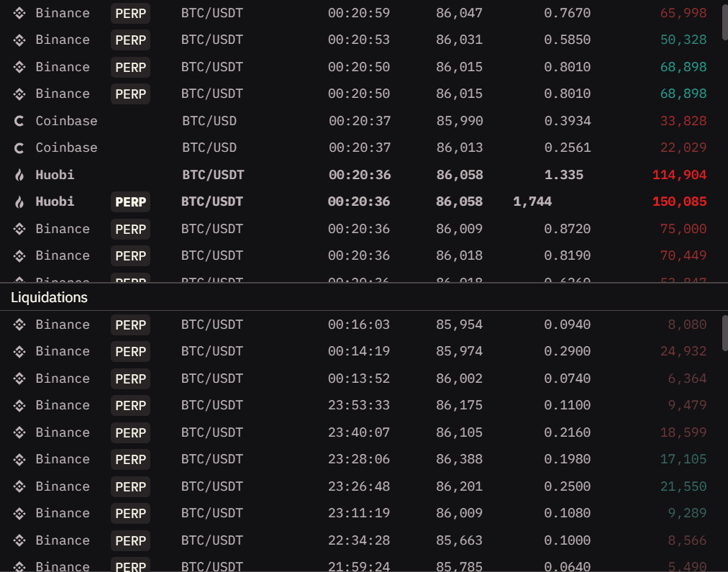Click the bold PERP badge on the Huobi row

point(130,202)
